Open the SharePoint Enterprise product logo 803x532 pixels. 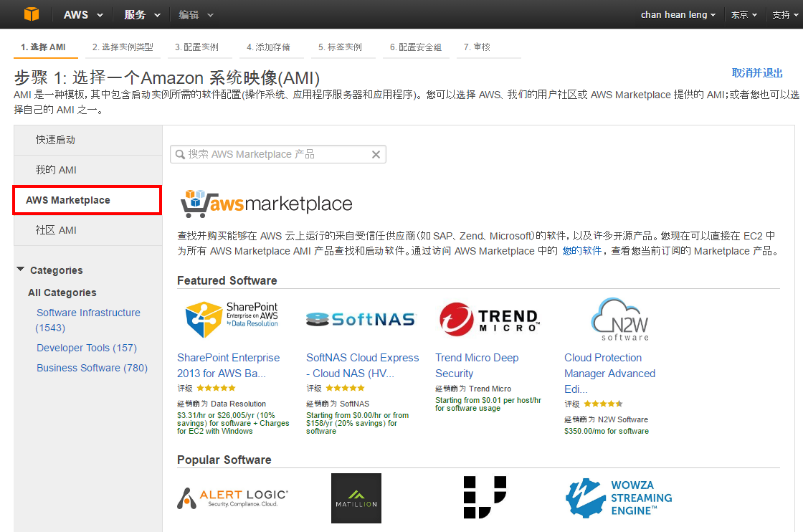coord(232,320)
